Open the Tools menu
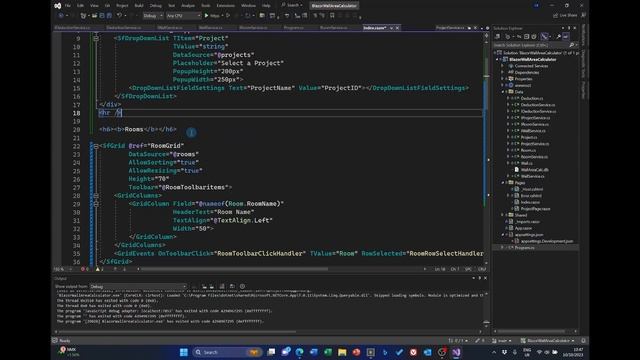This screenshot has height=360, width=640. click(206, 6)
